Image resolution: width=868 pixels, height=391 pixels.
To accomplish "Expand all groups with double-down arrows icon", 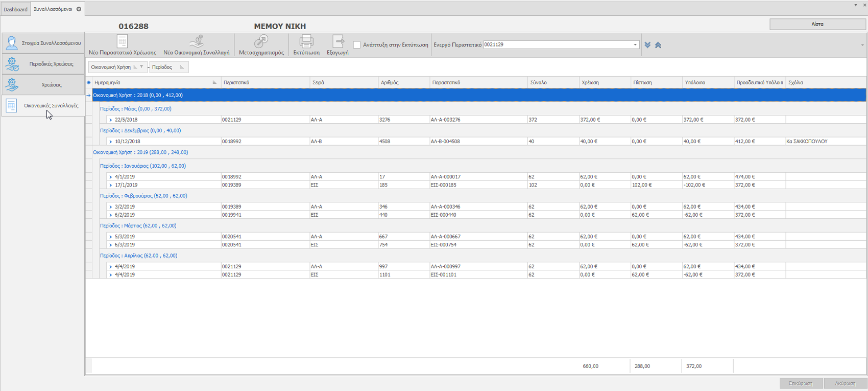I will [x=647, y=45].
